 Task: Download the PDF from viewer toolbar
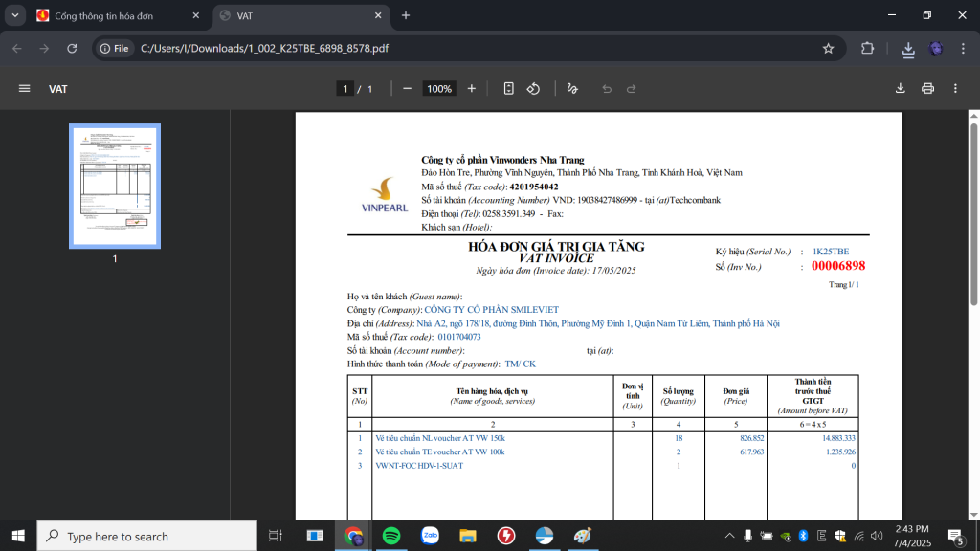(900, 89)
